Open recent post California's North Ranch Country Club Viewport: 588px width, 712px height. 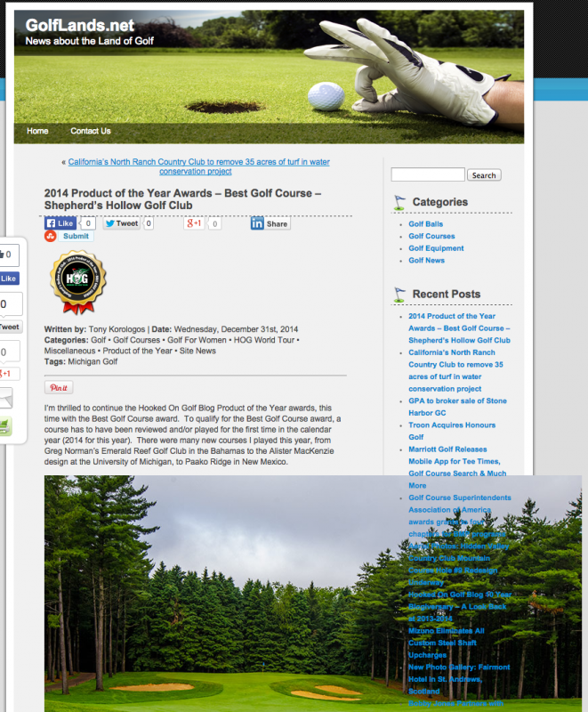click(455, 370)
